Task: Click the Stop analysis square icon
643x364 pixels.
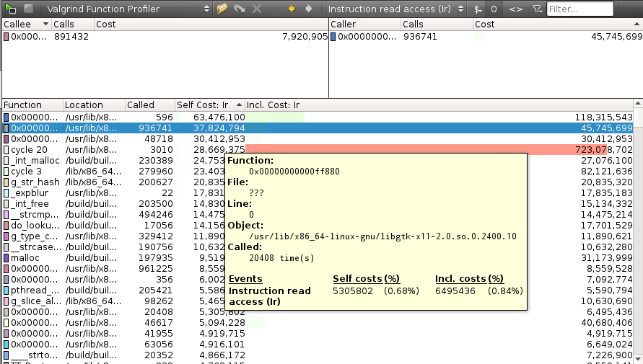Action: point(28,9)
